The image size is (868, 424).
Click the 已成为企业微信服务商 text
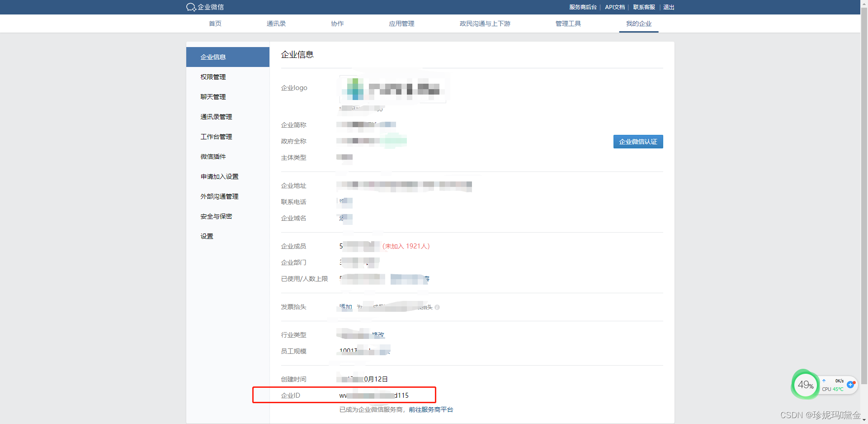371,410
